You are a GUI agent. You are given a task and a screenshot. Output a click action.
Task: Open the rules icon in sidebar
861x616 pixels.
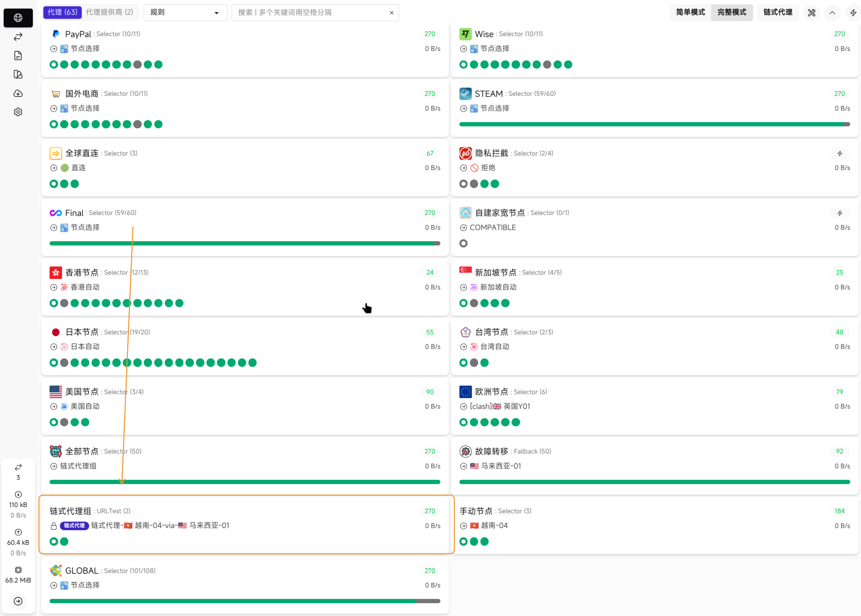[18, 74]
